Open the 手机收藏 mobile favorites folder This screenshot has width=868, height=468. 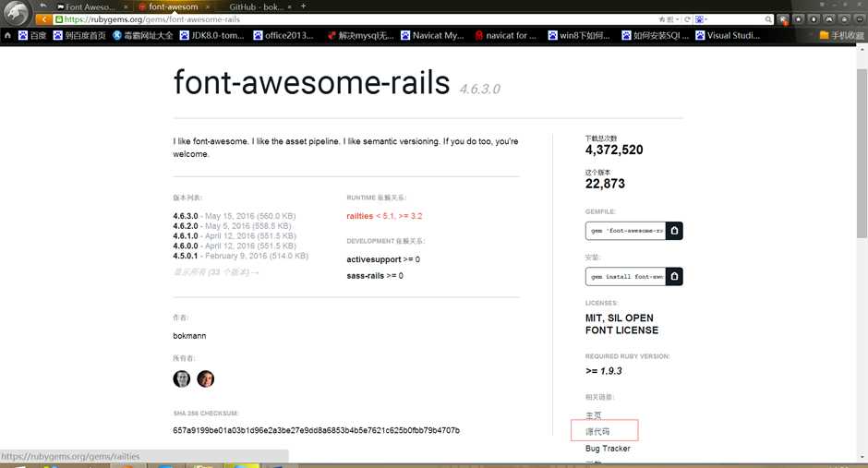pos(841,35)
